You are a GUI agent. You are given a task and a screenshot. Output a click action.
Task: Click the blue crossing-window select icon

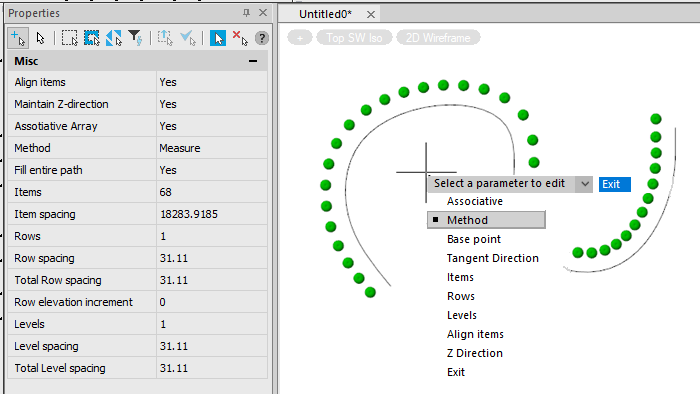click(x=92, y=38)
